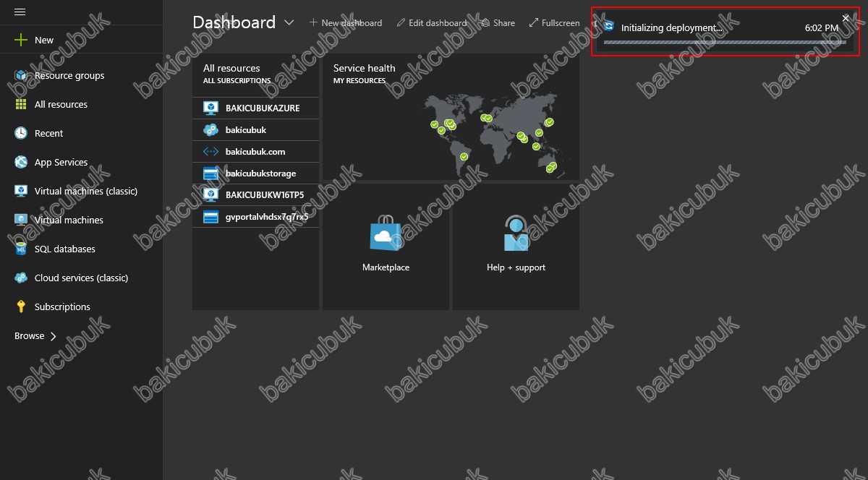The width and height of the screenshot is (868, 480).
Task: Open the Marketplace tile label
Action: point(386,267)
